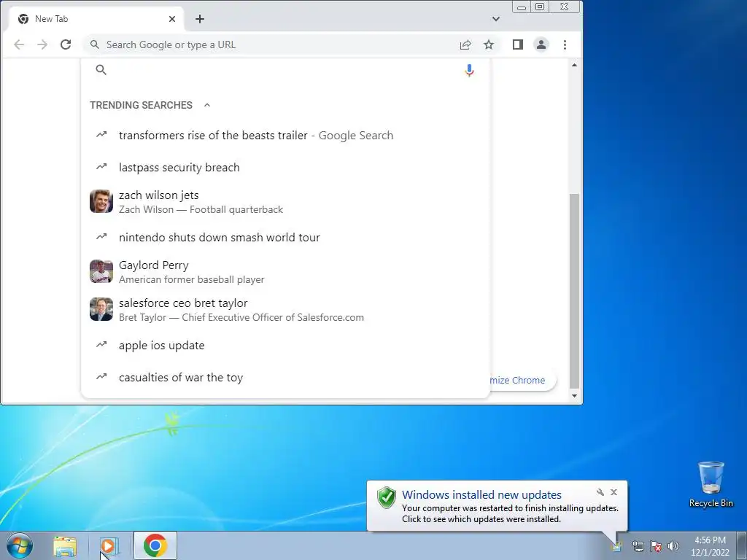Image resolution: width=747 pixels, height=560 pixels.
Task: Open the clock showing 4:56 PM
Action: [x=710, y=546]
